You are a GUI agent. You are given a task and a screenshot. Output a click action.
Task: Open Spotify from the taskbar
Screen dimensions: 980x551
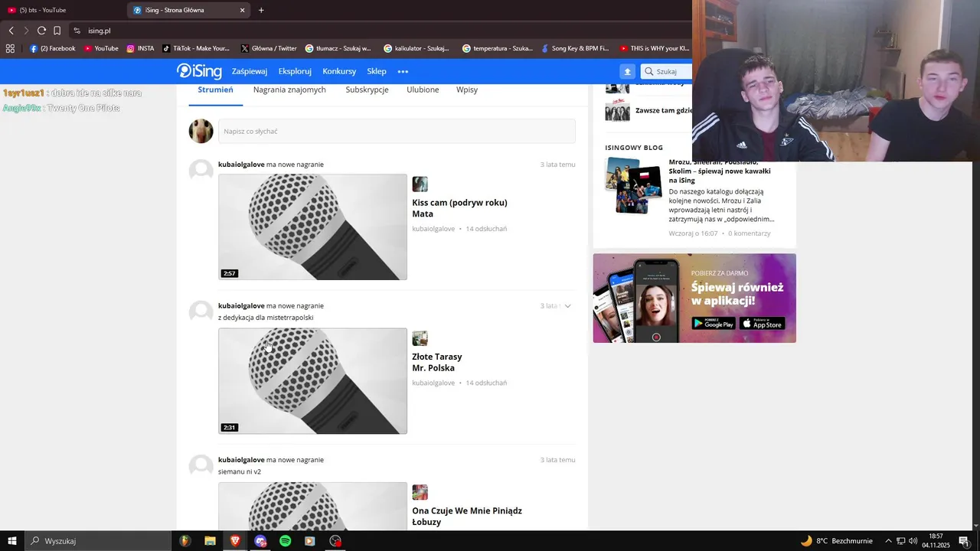pos(285,541)
